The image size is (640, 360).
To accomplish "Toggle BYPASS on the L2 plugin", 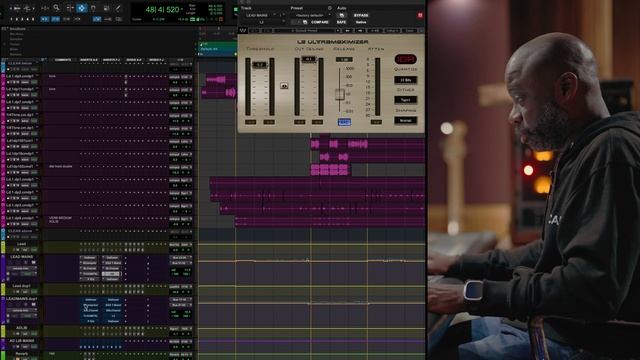I will point(361,16).
